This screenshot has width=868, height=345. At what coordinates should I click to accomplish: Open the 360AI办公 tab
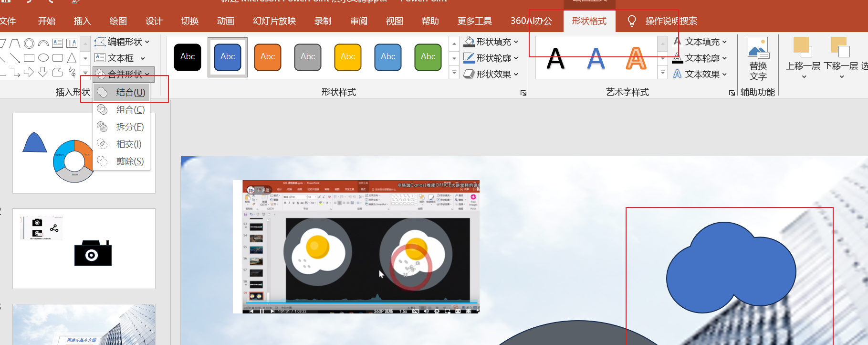coord(531,21)
